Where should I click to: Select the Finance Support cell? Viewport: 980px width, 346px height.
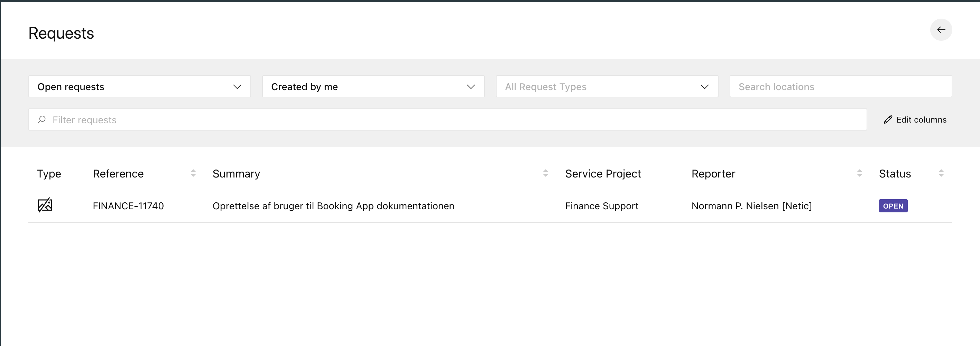tap(601, 206)
